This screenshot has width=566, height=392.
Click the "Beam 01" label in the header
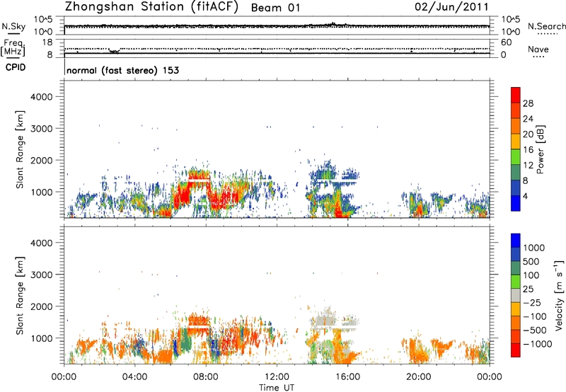point(275,8)
